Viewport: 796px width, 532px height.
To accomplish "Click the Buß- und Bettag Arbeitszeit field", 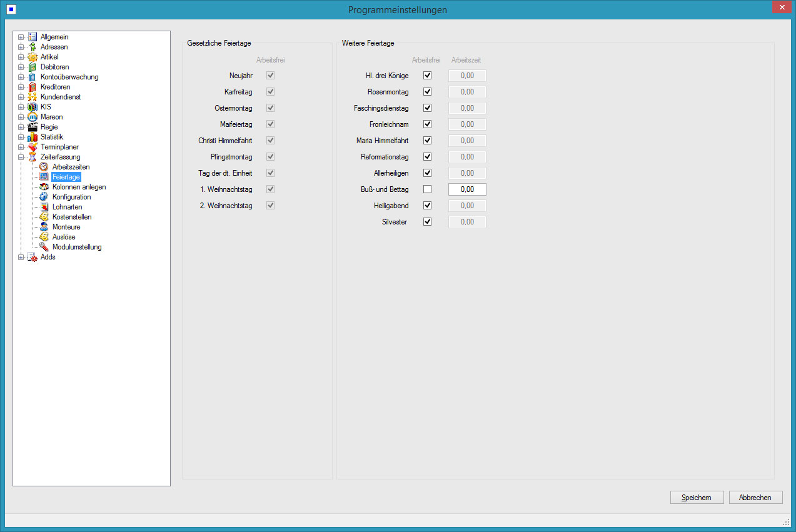I will (467, 189).
